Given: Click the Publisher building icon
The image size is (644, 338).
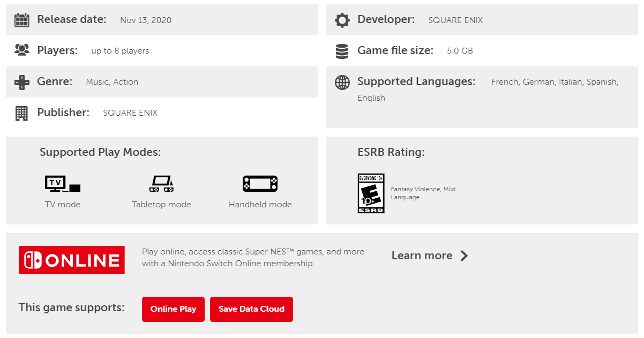Looking at the screenshot, I should [x=21, y=113].
